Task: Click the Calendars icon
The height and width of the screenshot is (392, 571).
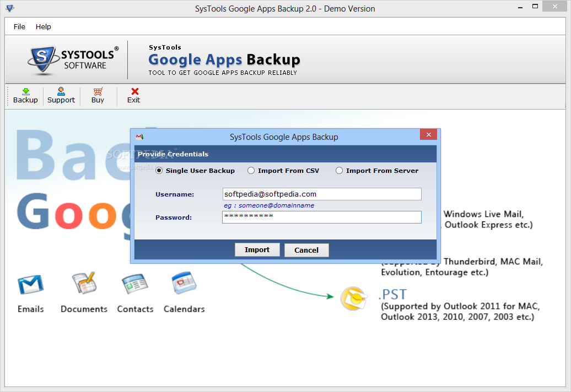Action: pyautogui.click(x=184, y=282)
